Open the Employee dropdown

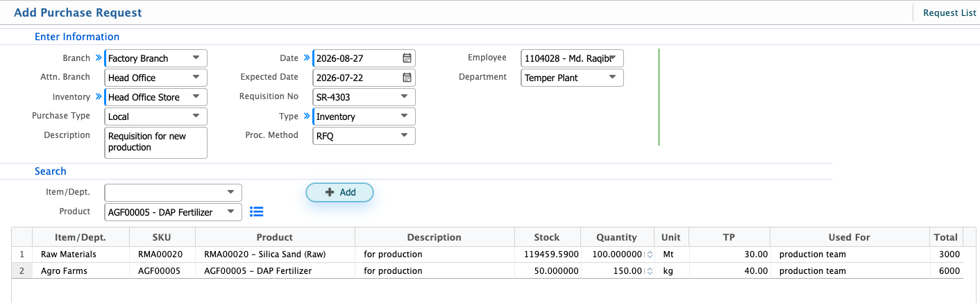point(613,58)
